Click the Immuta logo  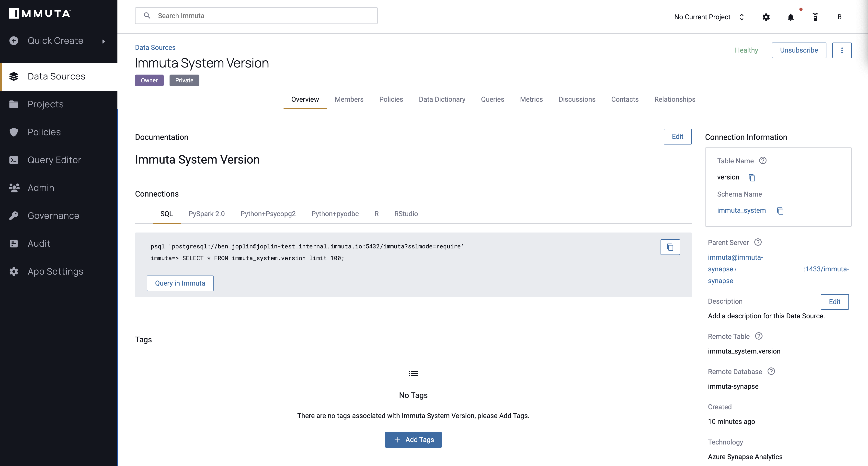pos(40,13)
